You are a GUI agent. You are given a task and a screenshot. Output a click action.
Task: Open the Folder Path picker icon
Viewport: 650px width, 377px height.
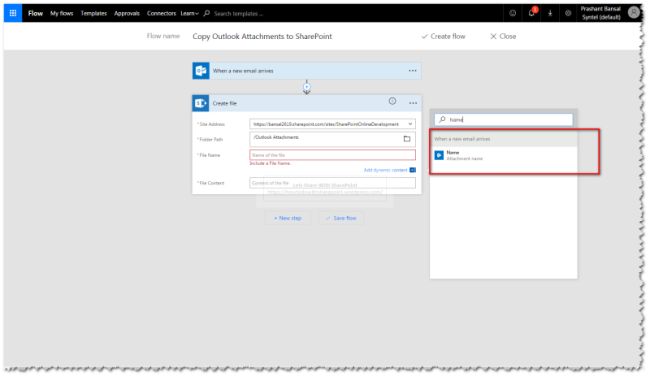pyautogui.click(x=407, y=139)
